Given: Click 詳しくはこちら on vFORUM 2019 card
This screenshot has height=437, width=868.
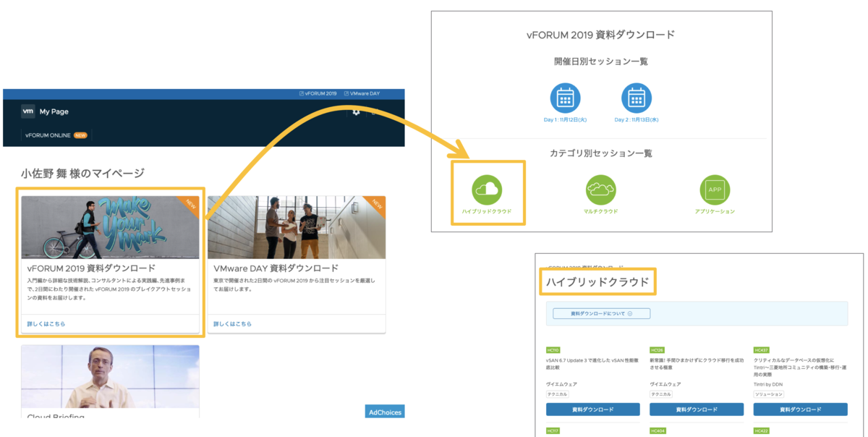Looking at the screenshot, I should 46,323.
